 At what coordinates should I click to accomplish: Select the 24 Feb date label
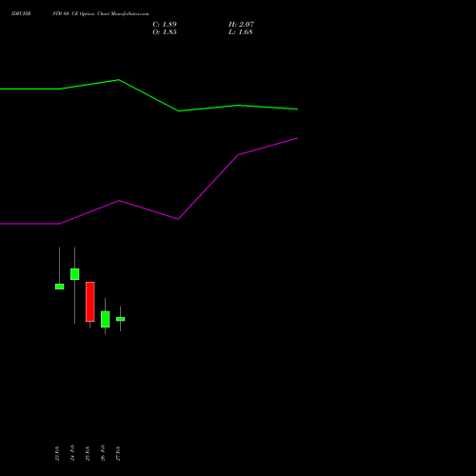tap(72, 453)
